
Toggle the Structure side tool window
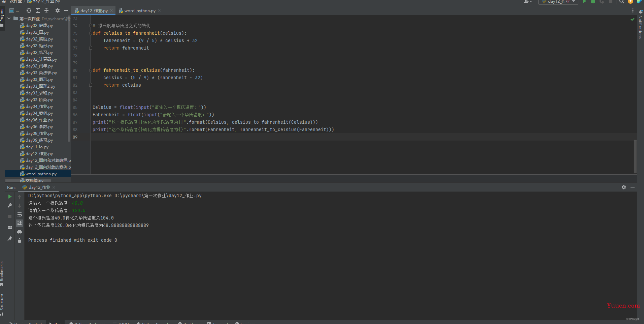[2, 304]
